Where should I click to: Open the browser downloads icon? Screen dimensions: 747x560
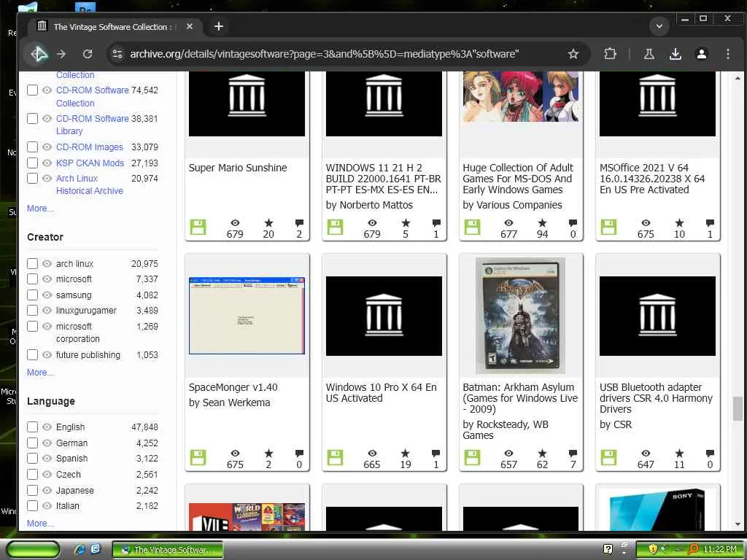[675, 54]
